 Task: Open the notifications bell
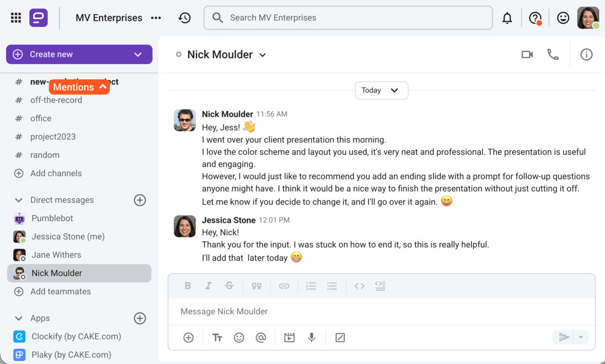coord(507,18)
